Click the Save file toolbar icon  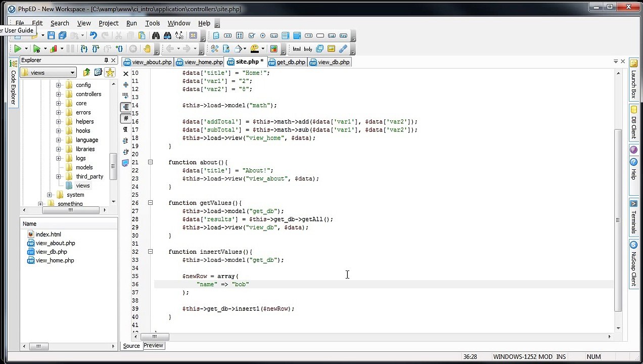click(51, 35)
